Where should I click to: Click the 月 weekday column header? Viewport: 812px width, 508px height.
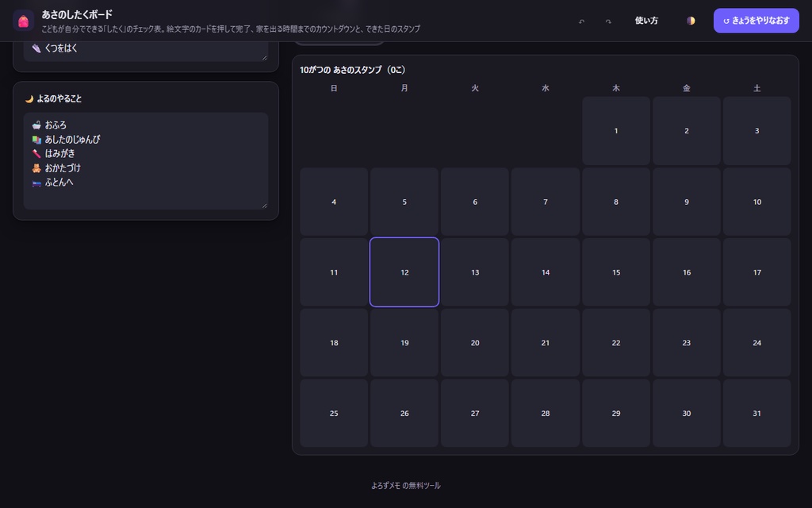pos(404,88)
